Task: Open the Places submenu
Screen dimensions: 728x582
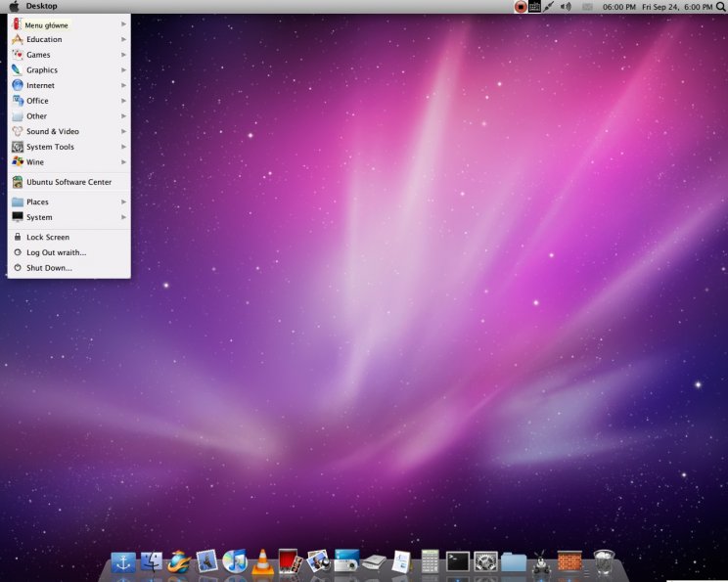Action: [x=69, y=201]
